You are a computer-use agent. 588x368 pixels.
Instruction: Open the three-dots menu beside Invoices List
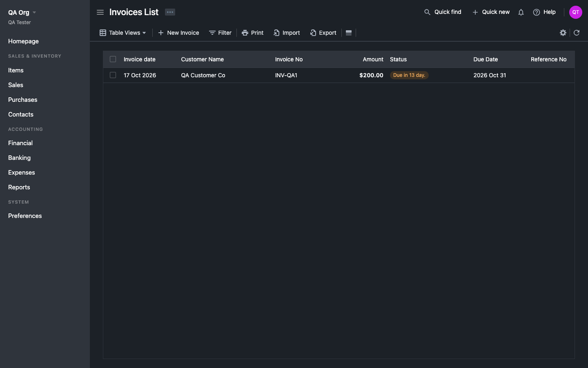coord(170,12)
